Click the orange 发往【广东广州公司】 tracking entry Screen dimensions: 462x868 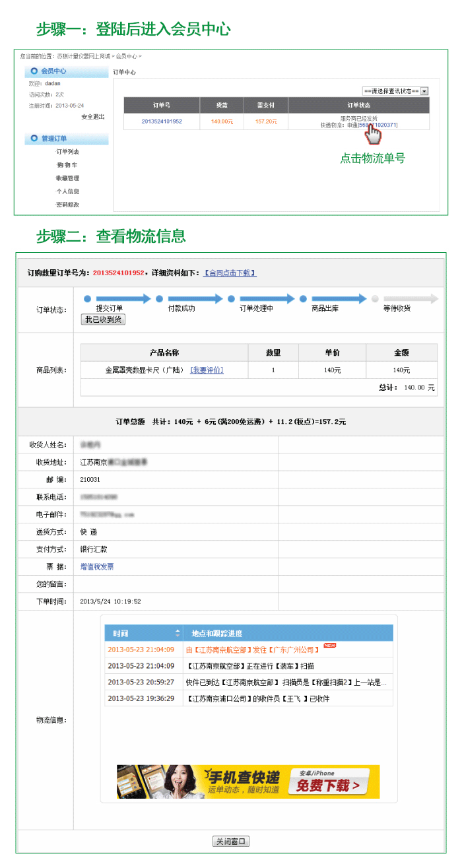tap(253, 650)
